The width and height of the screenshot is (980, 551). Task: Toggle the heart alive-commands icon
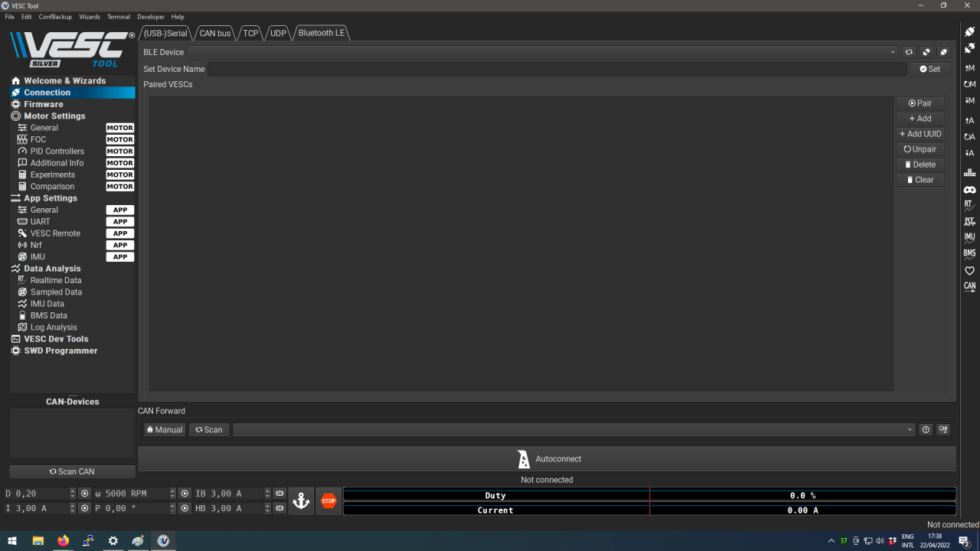[969, 270]
